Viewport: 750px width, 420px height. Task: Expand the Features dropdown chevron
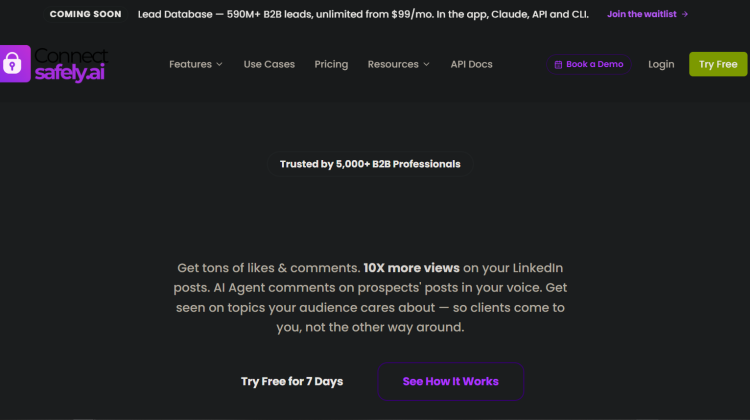pos(219,64)
